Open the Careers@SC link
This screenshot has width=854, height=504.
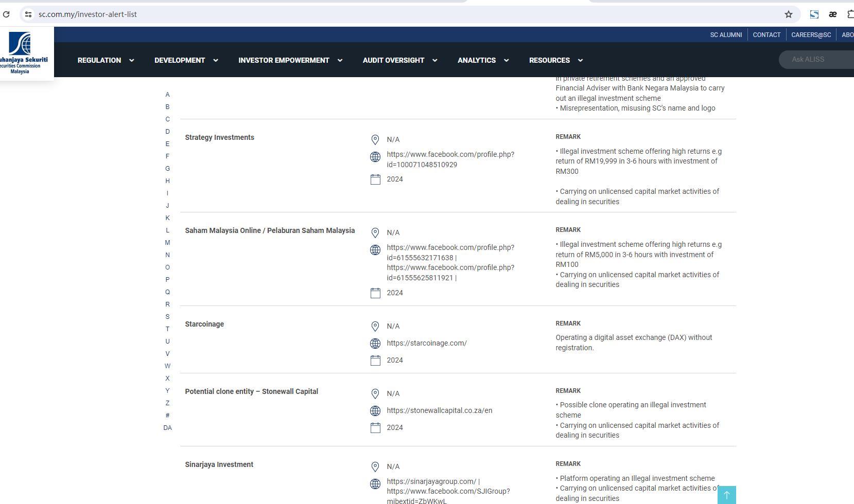coord(811,35)
